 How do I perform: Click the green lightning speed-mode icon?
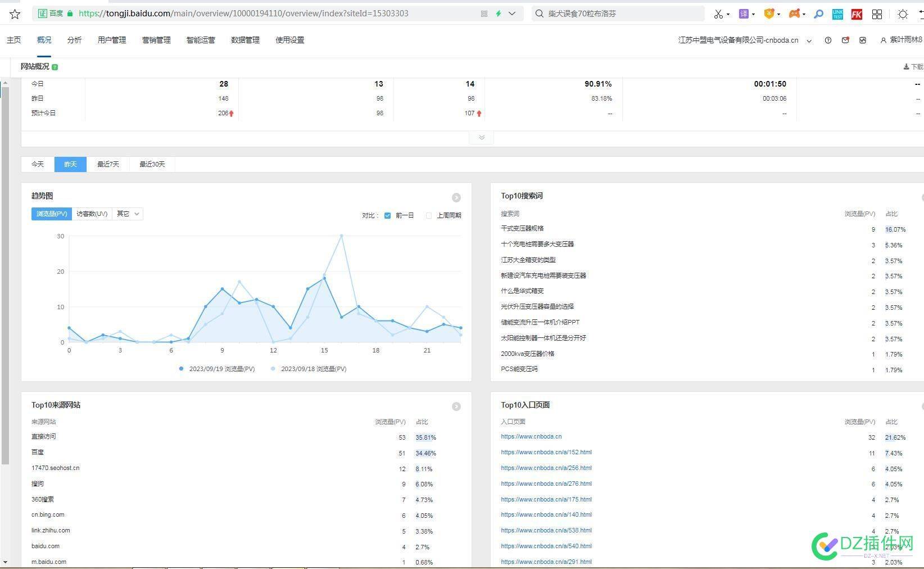click(x=499, y=13)
